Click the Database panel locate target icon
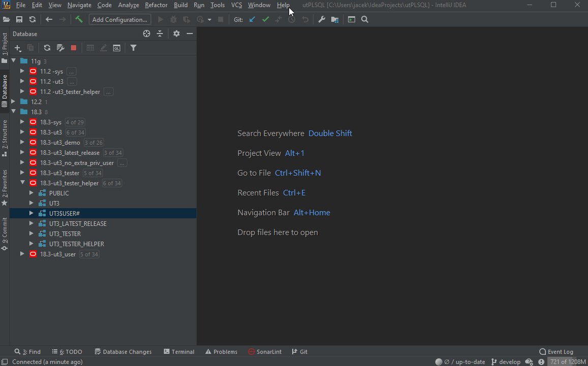Screen dimensions: 588x366 [147, 34]
